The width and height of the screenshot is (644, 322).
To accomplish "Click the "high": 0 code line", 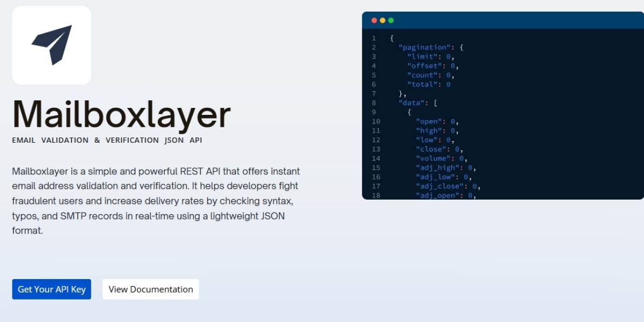I will [437, 130].
